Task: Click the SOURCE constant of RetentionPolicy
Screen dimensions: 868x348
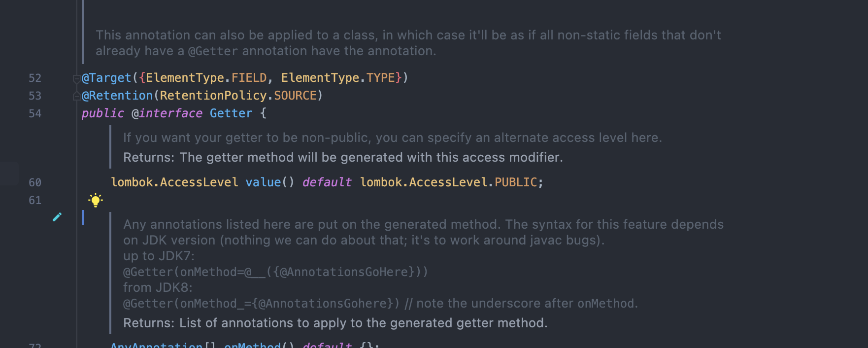Action: tap(295, 96)
